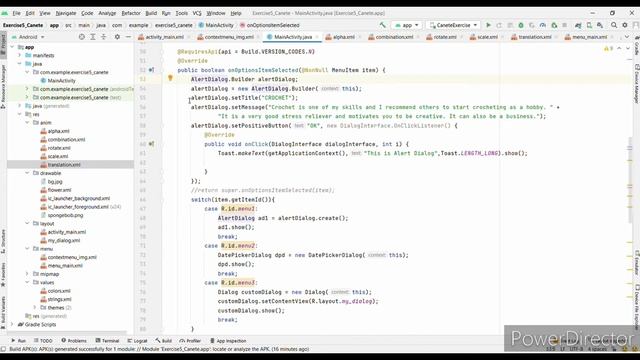Click the Debug app bug icon

pyautogui.click(x=521, y=25)
